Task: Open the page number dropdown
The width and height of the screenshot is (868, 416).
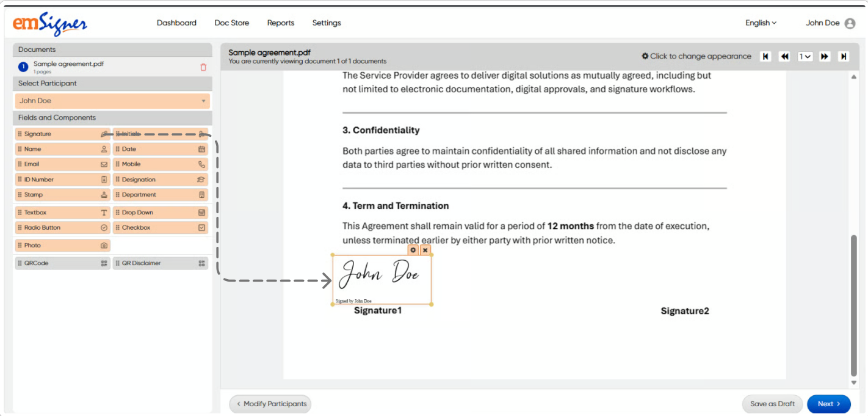Action: [805, 56]
